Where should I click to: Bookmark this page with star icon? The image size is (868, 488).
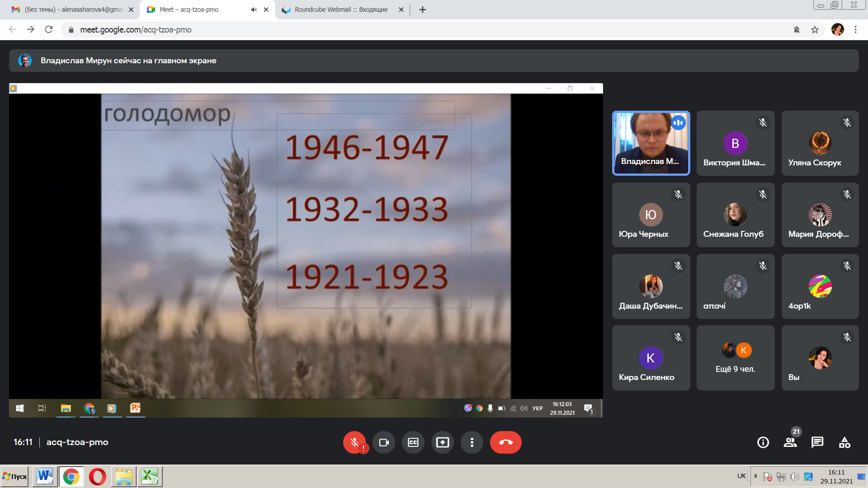[x=815, y=30]
